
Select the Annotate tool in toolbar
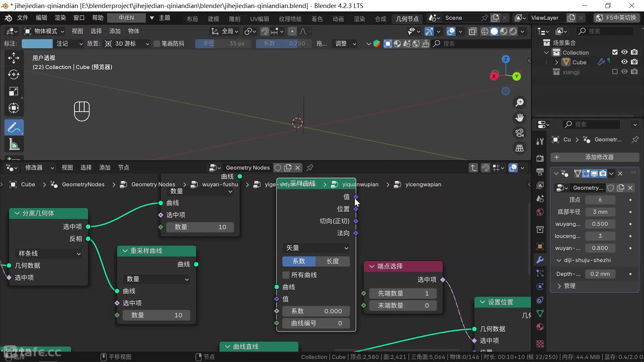click(x=14, y=127)
